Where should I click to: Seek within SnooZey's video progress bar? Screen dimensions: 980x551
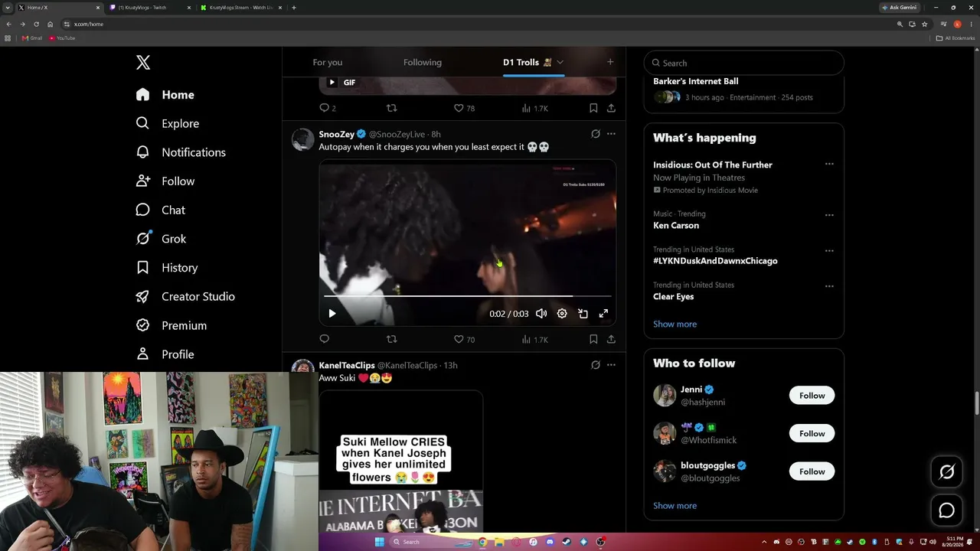coord(467,295)
